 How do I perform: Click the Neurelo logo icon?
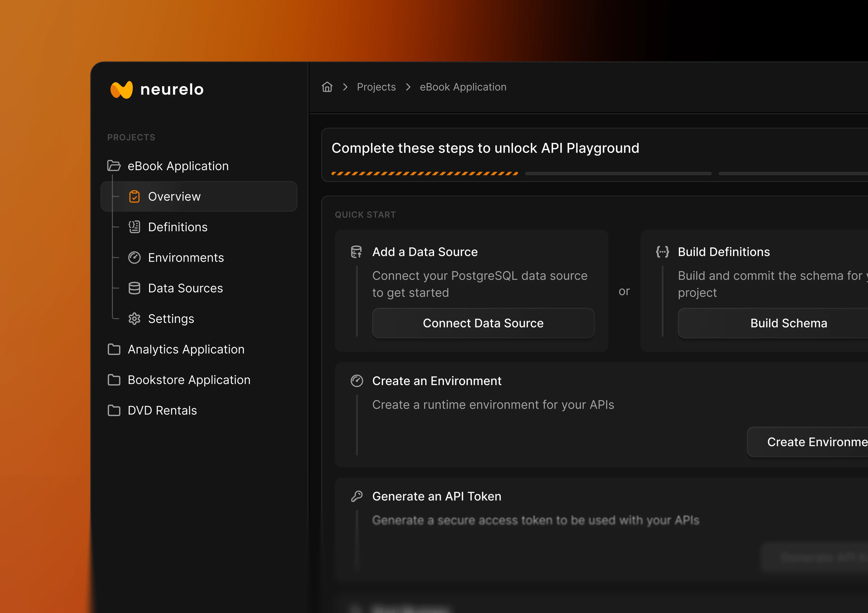tap(121, 89)
